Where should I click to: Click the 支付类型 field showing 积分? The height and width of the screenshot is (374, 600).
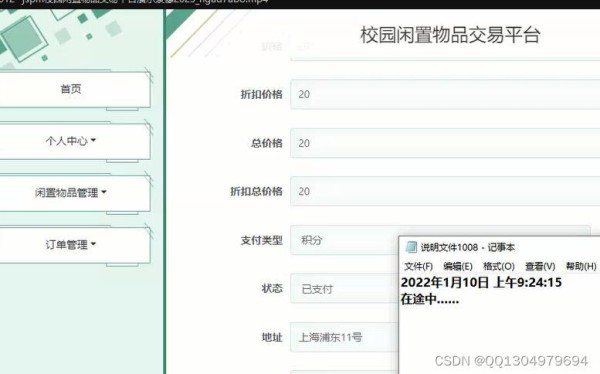(x=344, y=240)
